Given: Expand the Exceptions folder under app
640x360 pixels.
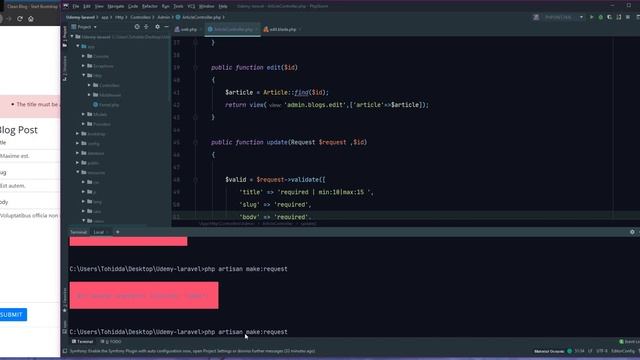Looking at the screenshot, I should coord(84,66).
